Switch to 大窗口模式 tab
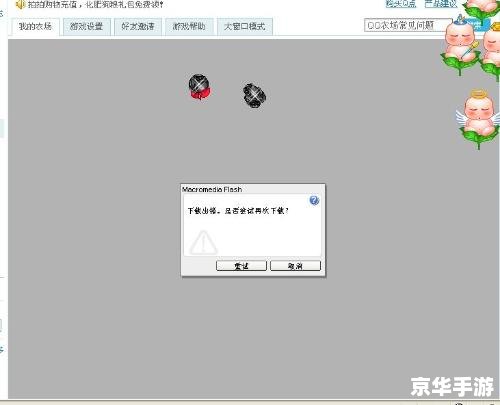 click(x=245, y=27)
